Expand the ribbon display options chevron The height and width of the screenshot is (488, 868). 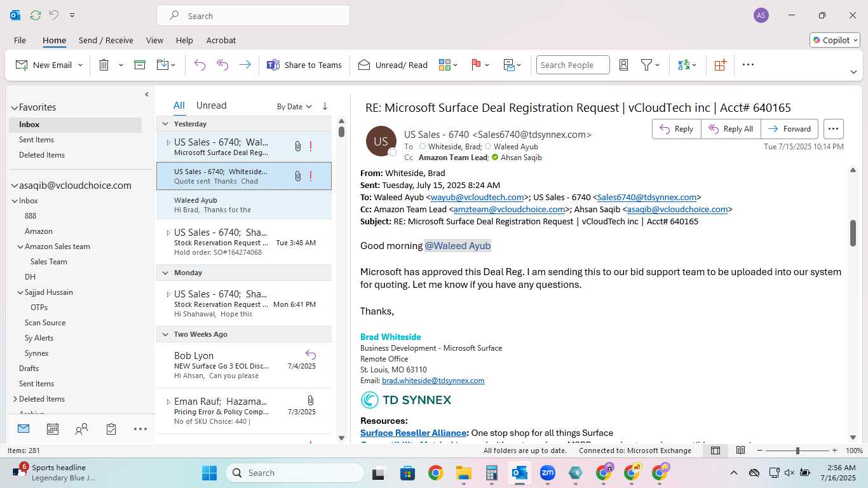[853, 72]
